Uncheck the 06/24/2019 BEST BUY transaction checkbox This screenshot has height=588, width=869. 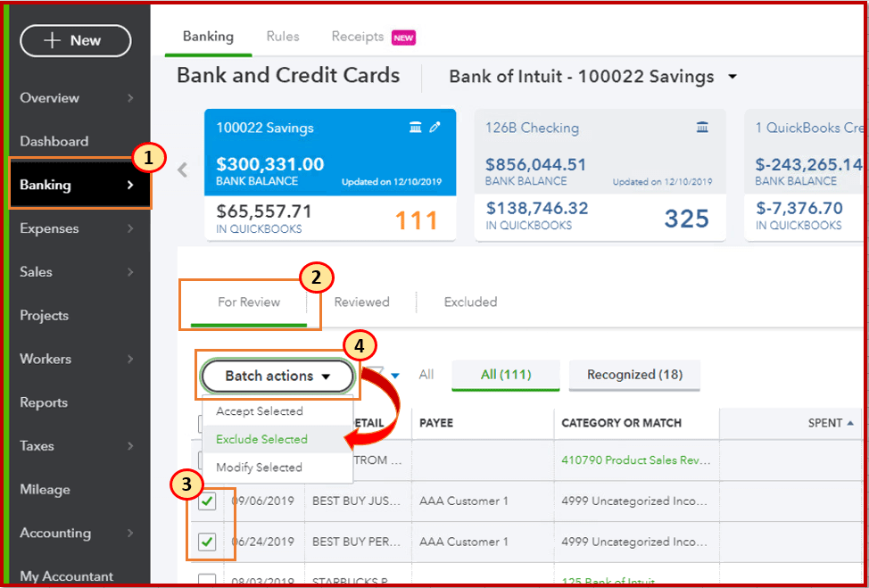tap(207, 542)
